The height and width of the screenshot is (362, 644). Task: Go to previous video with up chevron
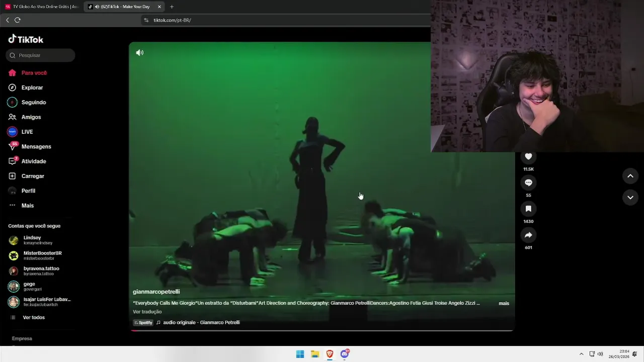point(630,176)
